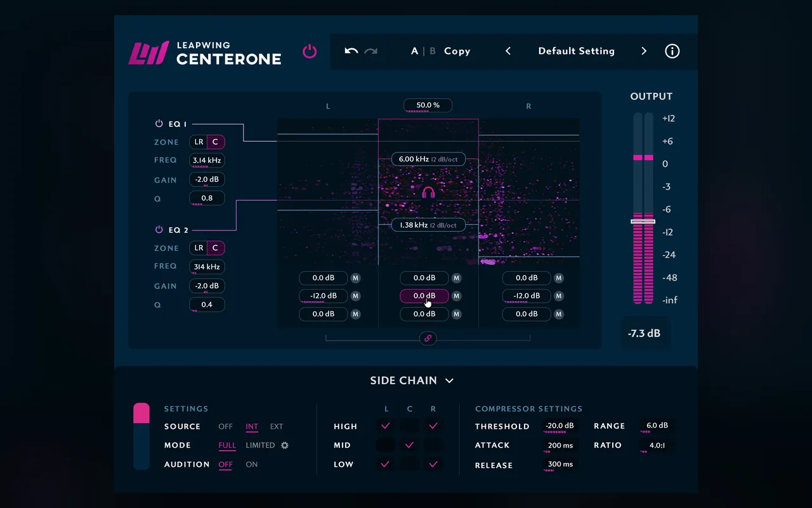
Task: Choose LIMITED mode
Action: pos(260,445)
